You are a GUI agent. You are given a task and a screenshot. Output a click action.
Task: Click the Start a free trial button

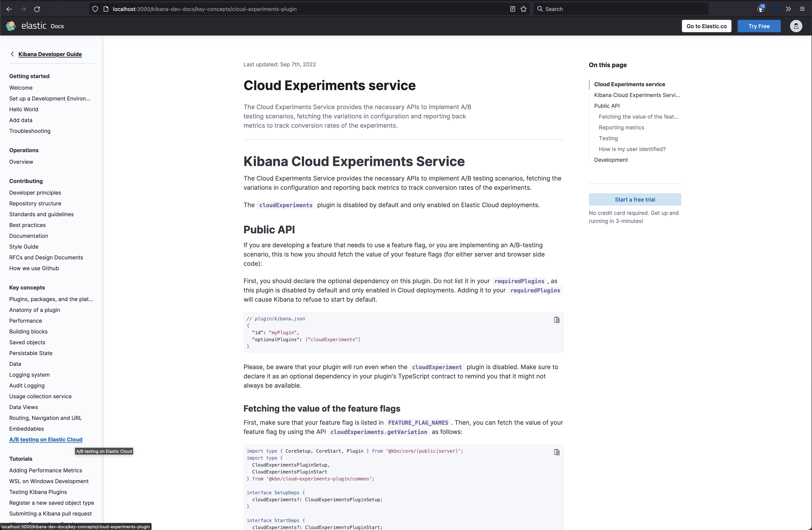click(635, 199)
